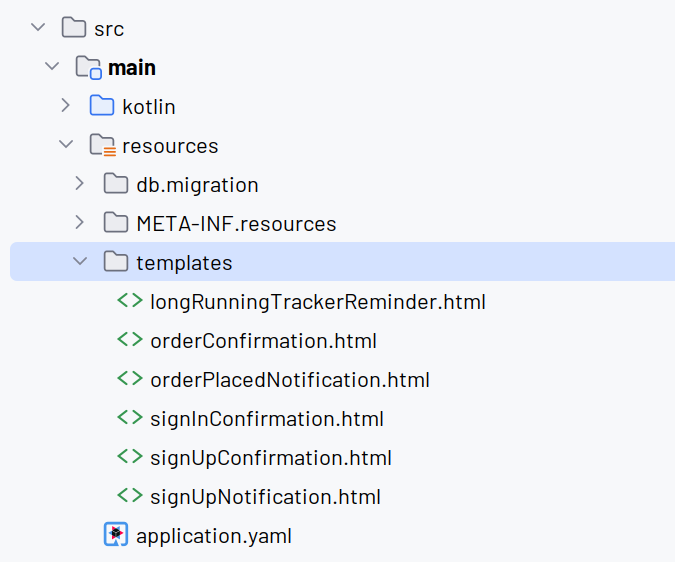
Task: Click the main module folder icon
Action: click(x=89, y=67)
